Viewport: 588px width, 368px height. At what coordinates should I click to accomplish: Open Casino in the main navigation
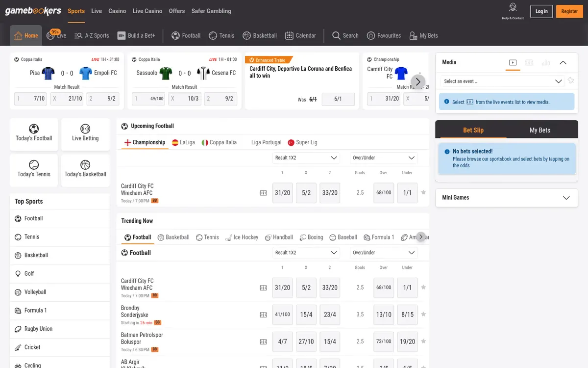point(117,11)
